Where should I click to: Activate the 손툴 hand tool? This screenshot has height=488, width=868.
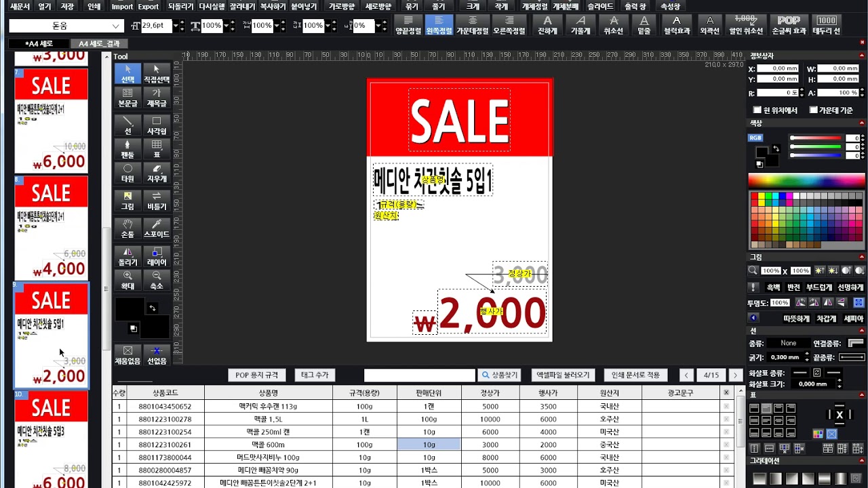click(x=127, y=228)
